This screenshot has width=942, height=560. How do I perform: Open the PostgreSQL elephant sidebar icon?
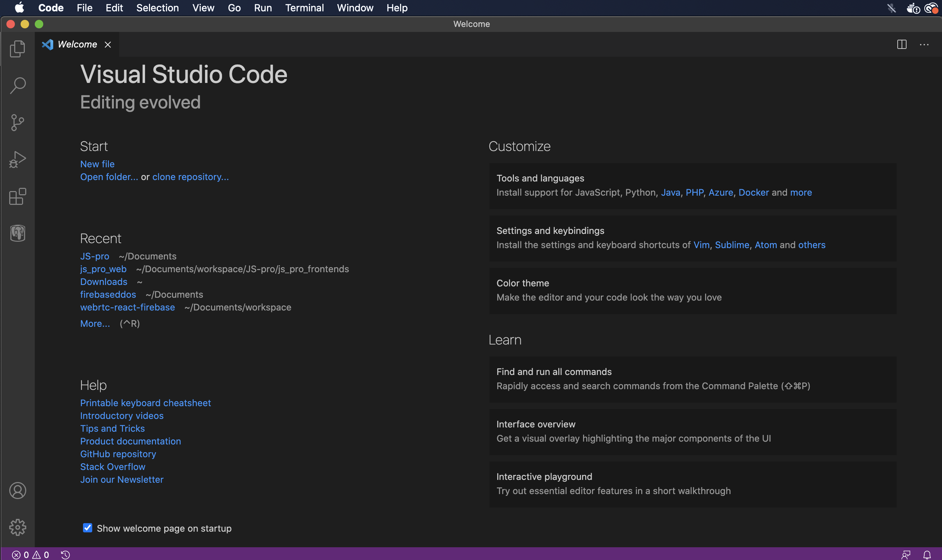click(x=17, y=233)
